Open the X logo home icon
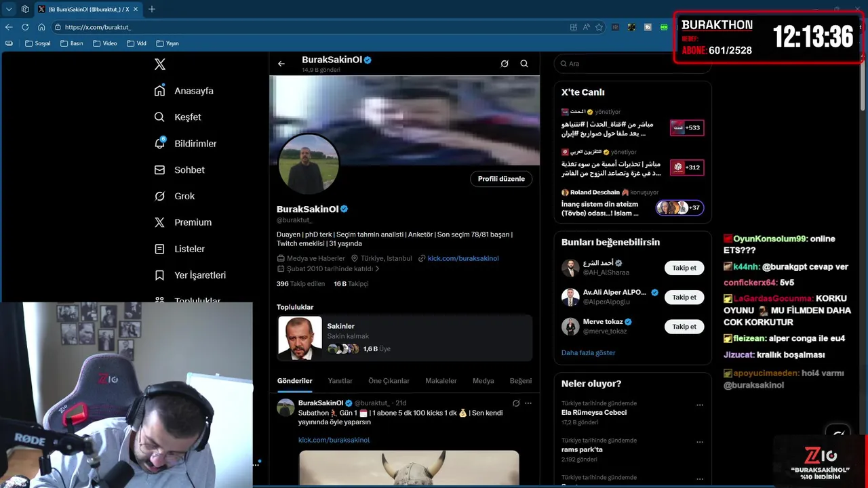The height and width of the screenshot is (488, 868). 160,64
